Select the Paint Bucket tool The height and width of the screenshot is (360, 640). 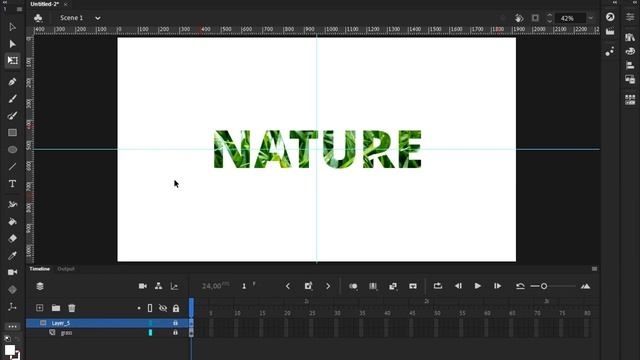(x=12, y=221)
